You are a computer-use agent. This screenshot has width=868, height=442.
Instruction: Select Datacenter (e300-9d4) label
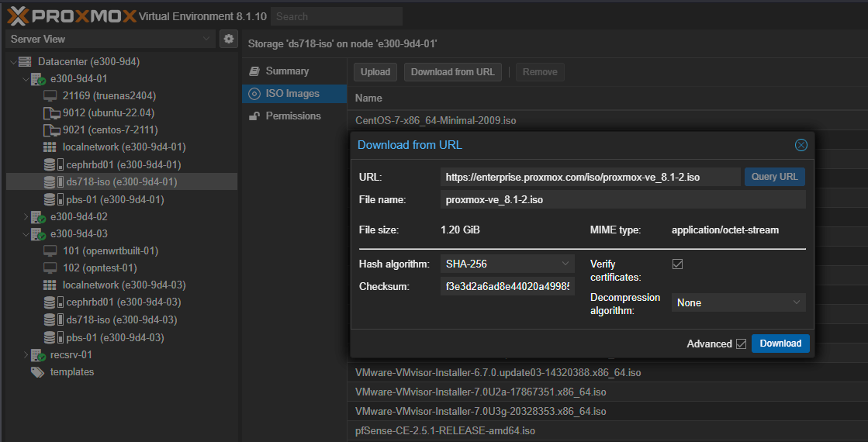click(x=88, y=62)
